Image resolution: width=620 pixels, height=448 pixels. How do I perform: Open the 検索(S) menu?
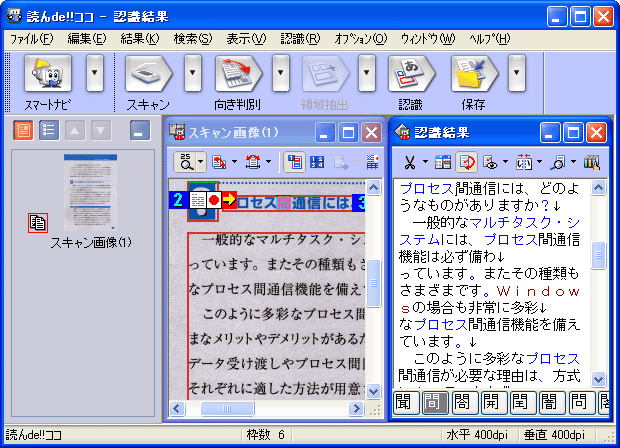point(193,39)
